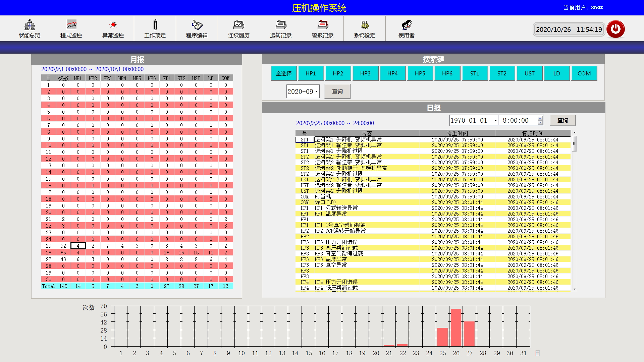Select the COM column header in monthly table
Screen dimensions: 644x362
coord(226,78)
